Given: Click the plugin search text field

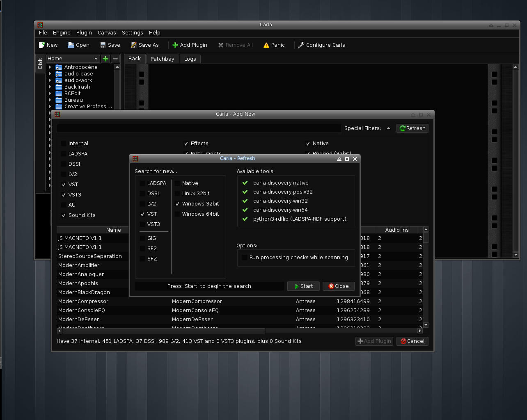Looking at the screenshot, I should tap(199, 128).
